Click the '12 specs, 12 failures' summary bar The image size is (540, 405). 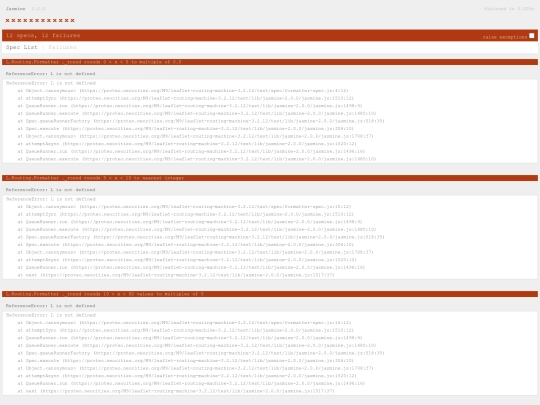tap(270, 35)
